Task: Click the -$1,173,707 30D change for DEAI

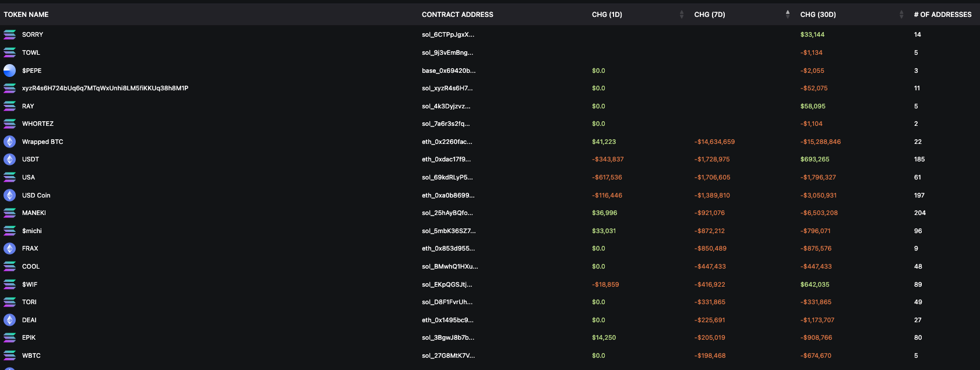Action: (x=817, y=320)
